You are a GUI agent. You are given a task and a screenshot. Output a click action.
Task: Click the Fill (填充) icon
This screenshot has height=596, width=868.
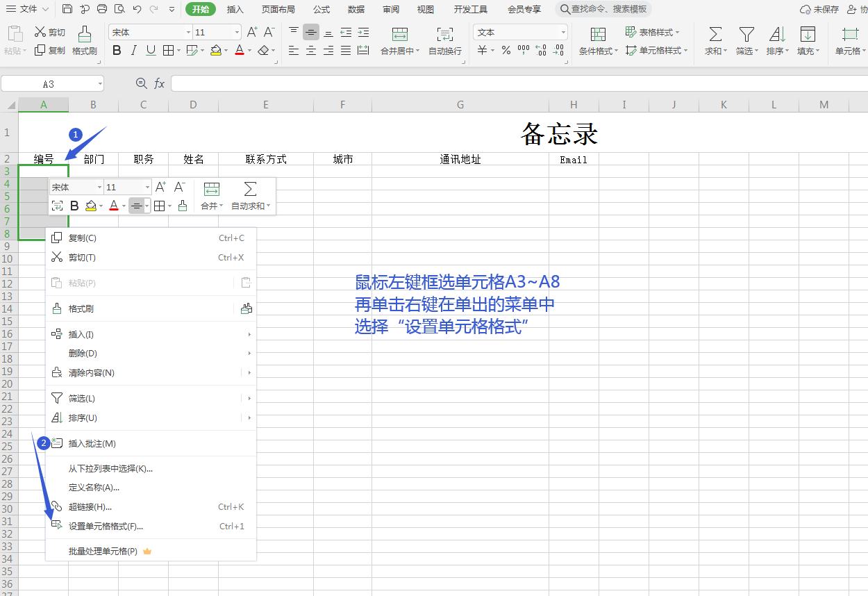point(808,34)
